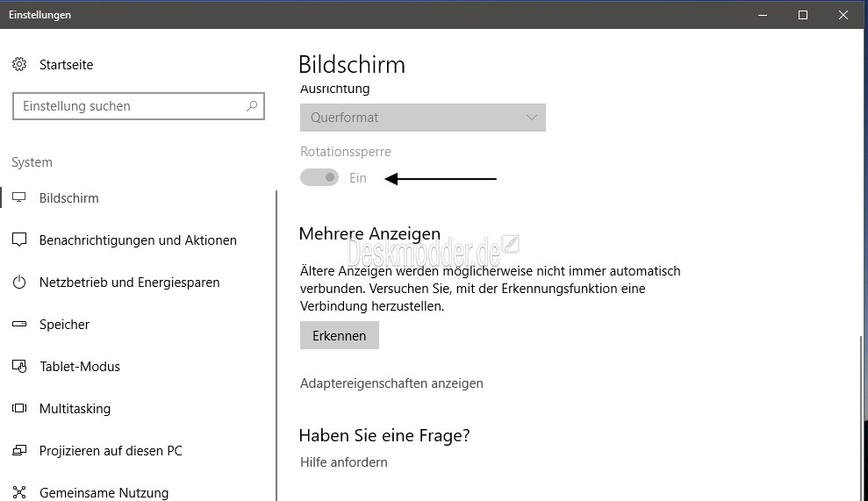Image resolution: width=868 pixels, height=501 pixels.
Task: Click the Hilfe anfordern link
Action: click(x=344, y=462)
